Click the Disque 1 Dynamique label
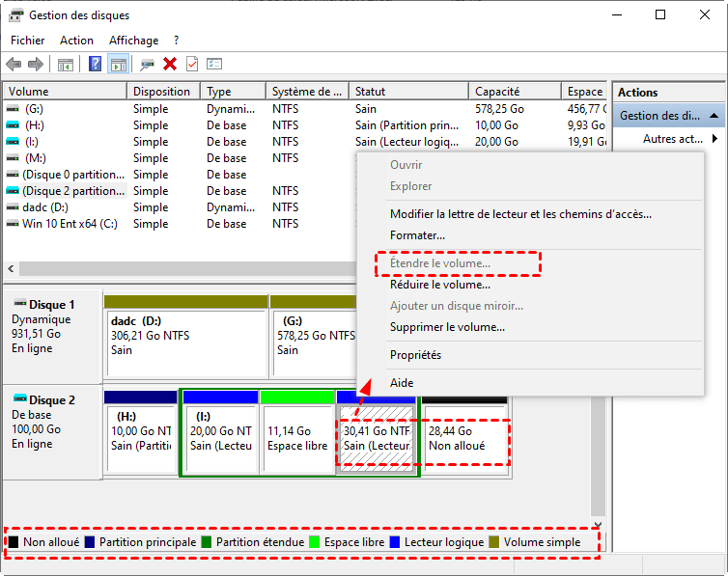 click(42, 319)
